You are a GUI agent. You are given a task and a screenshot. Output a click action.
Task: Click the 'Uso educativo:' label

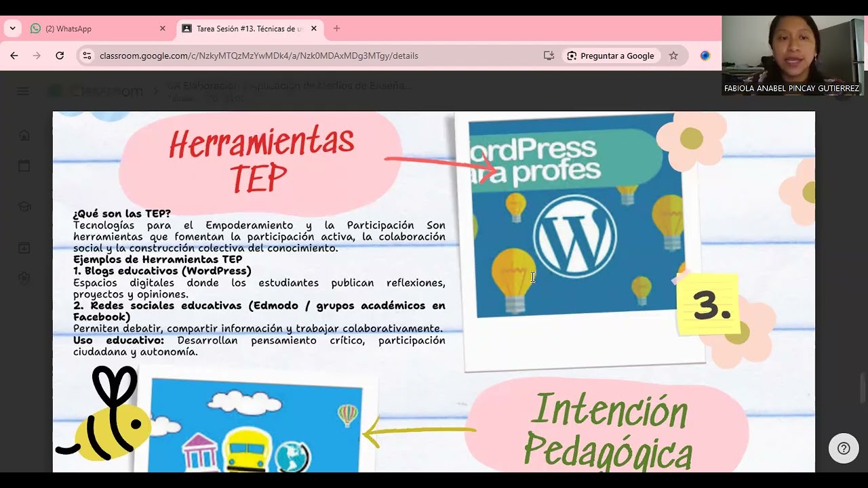pyautogui.click(x=119, y=340)
